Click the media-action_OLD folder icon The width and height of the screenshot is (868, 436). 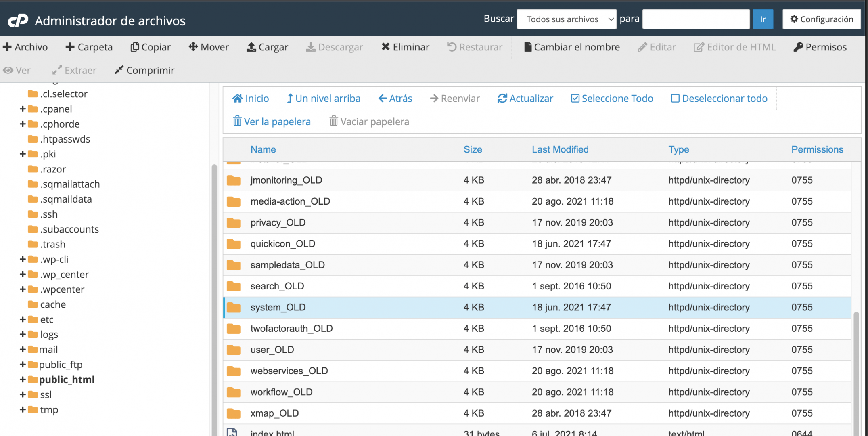(x=234, y=201)
